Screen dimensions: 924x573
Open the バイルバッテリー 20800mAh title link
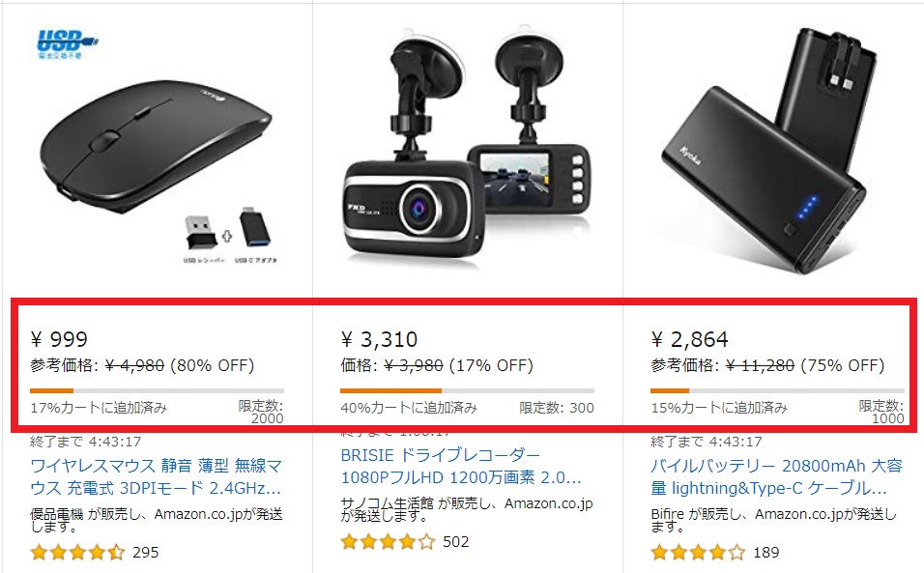pos(776,477)
